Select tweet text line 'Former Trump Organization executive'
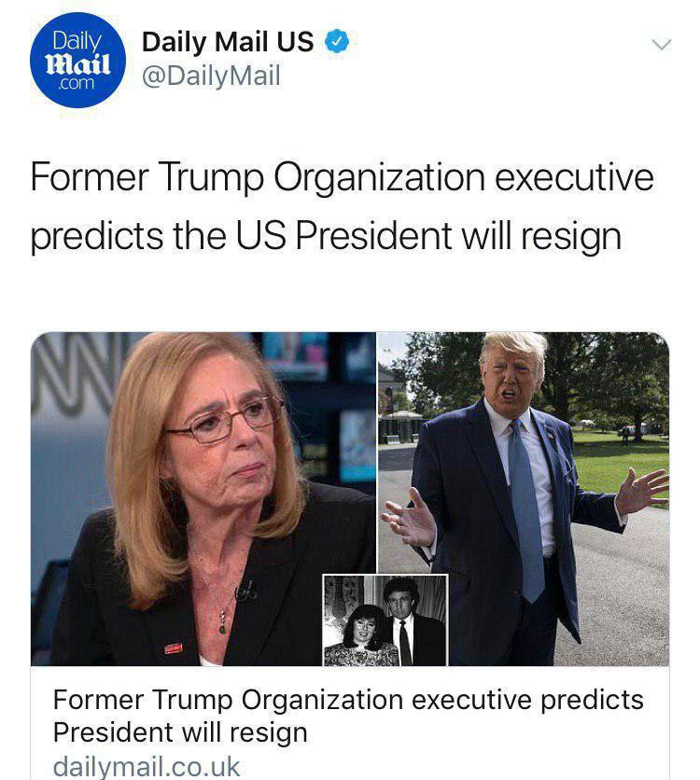 [x=342, y=177]
